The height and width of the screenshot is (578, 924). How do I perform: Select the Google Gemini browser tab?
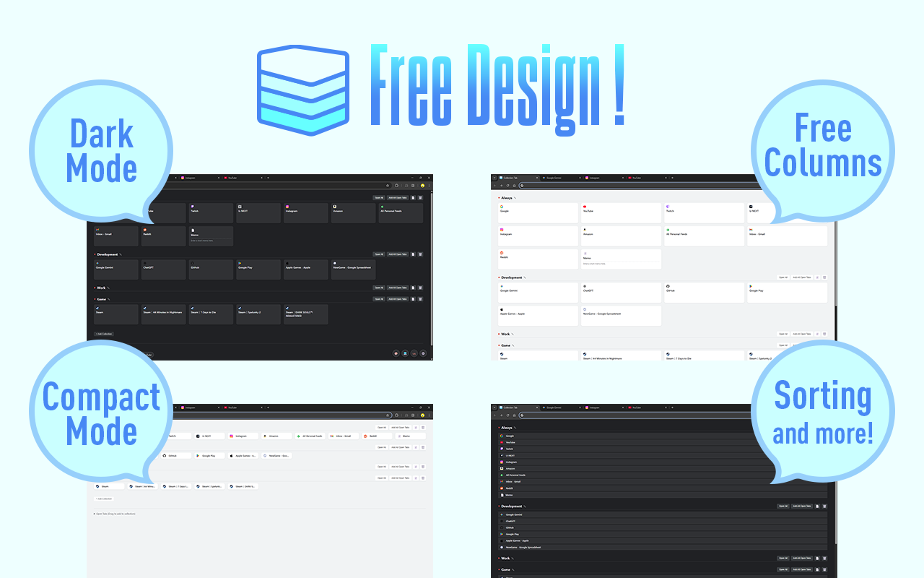(x=553, y=178)
